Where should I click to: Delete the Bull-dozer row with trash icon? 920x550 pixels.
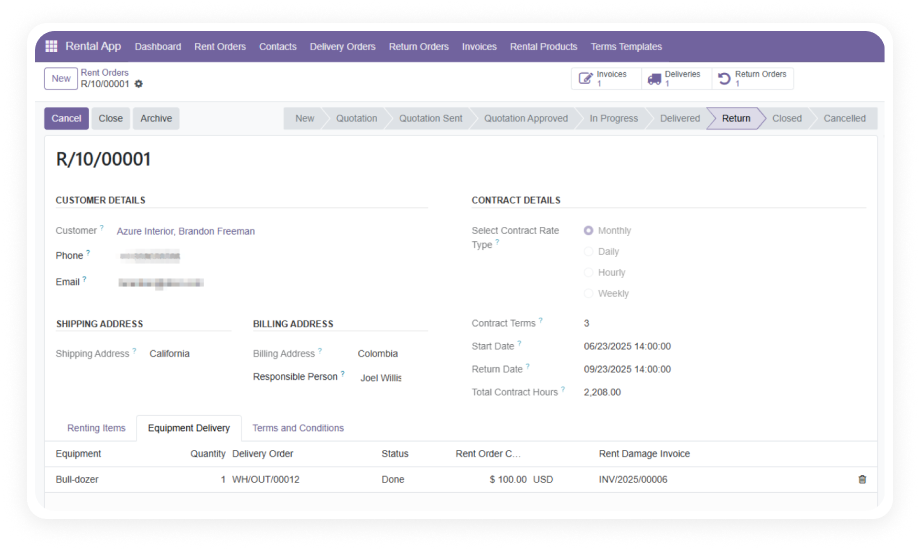click(862, 480)
